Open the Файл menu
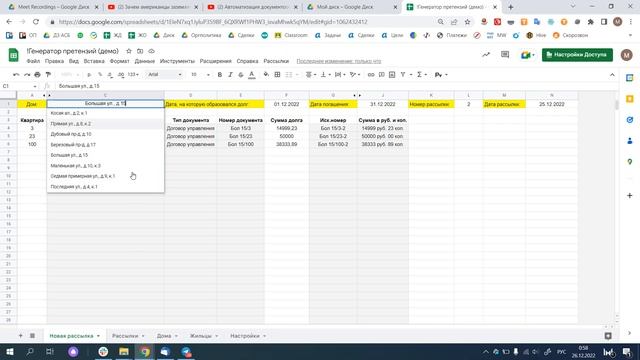The image size is (640, 360). tap(33, 61)
